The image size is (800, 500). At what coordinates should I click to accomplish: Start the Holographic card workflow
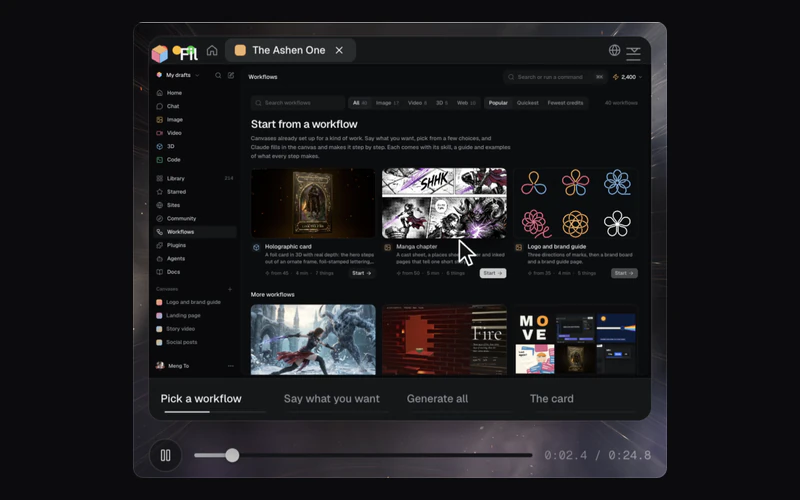click(x=362, y=273)
